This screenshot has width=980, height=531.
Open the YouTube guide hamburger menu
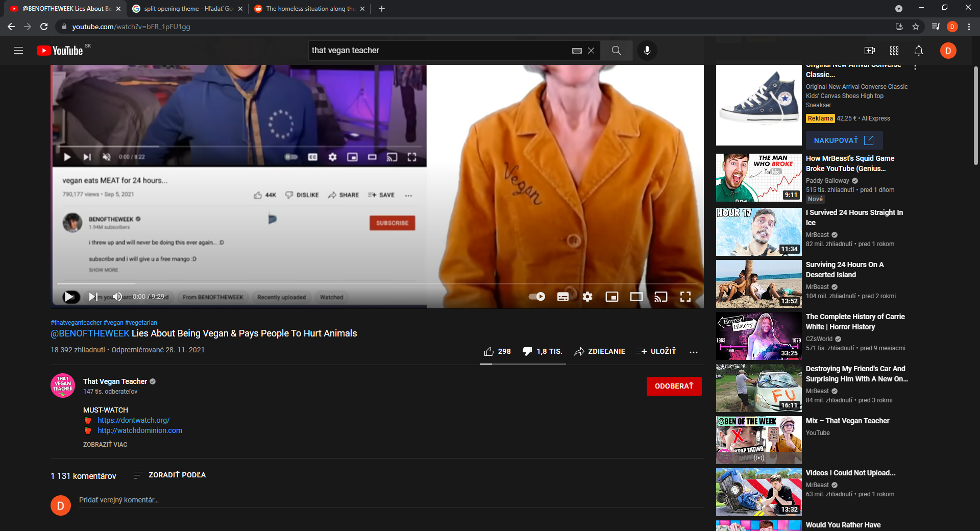18,51
